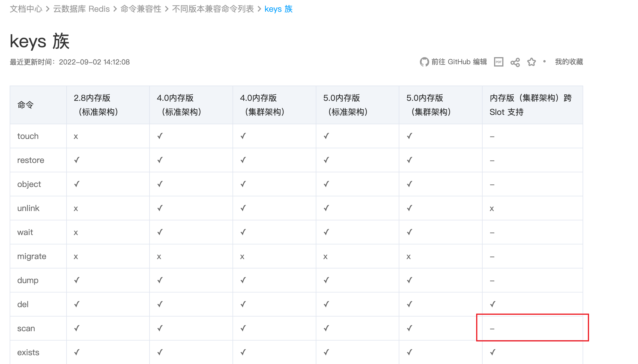Go to 我的收藏 link
The height and width of the screenshot is (364, 638).
point(569,62)
